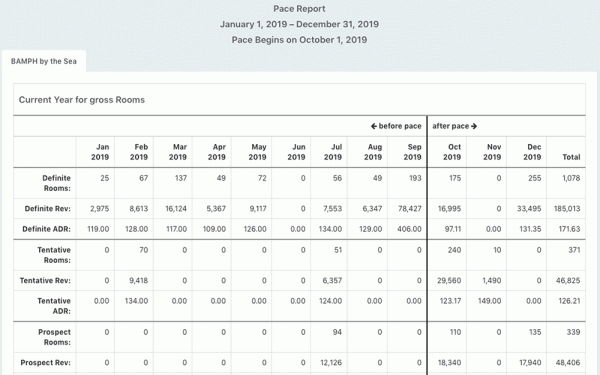Click the Definite Rooms row label
This screenshot has width=600, height=375.
click(x=56, y=183)
